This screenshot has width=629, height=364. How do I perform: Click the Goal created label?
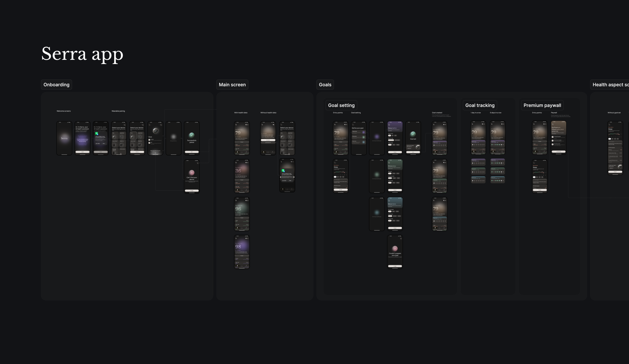437,113
